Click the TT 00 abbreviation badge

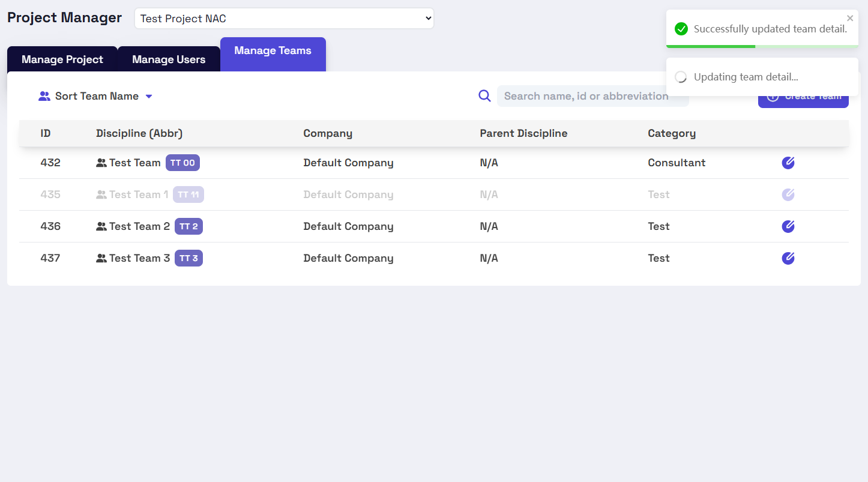[x=182, y=163]
